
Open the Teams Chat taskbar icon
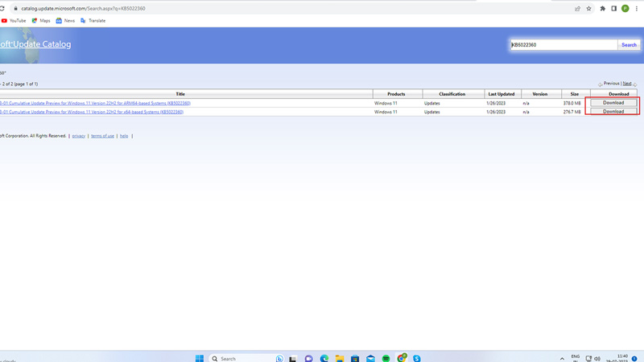point(308,358)
